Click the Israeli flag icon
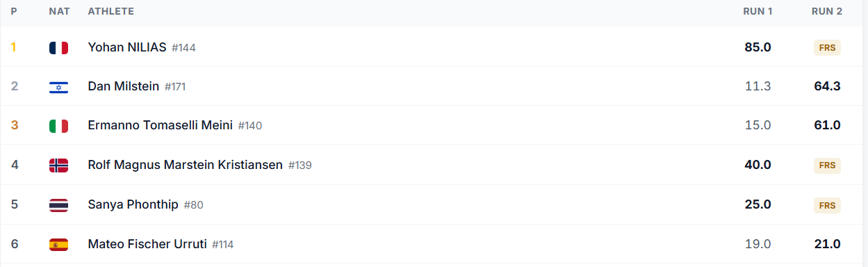Image resolution: width=868 pixels, height=267 pixels. (58, 87)
